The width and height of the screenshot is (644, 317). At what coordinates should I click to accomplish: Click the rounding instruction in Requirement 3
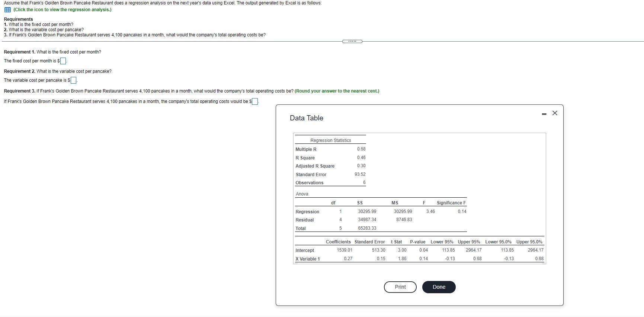click(337, 91)
